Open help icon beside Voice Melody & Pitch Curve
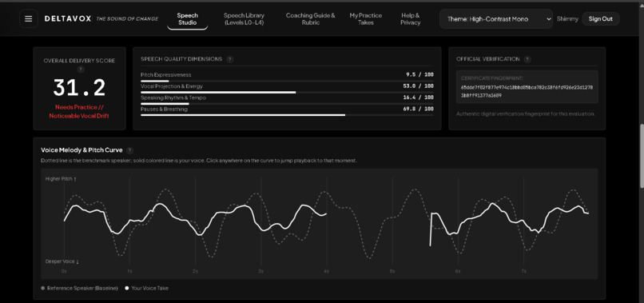Screen dimensions: 644x303 point(129,150)
